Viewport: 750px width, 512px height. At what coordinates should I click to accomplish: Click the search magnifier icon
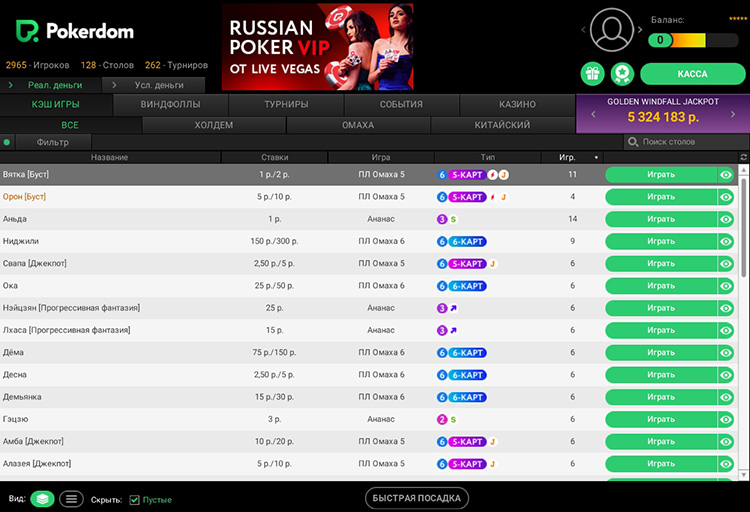(x=633, y=142)
